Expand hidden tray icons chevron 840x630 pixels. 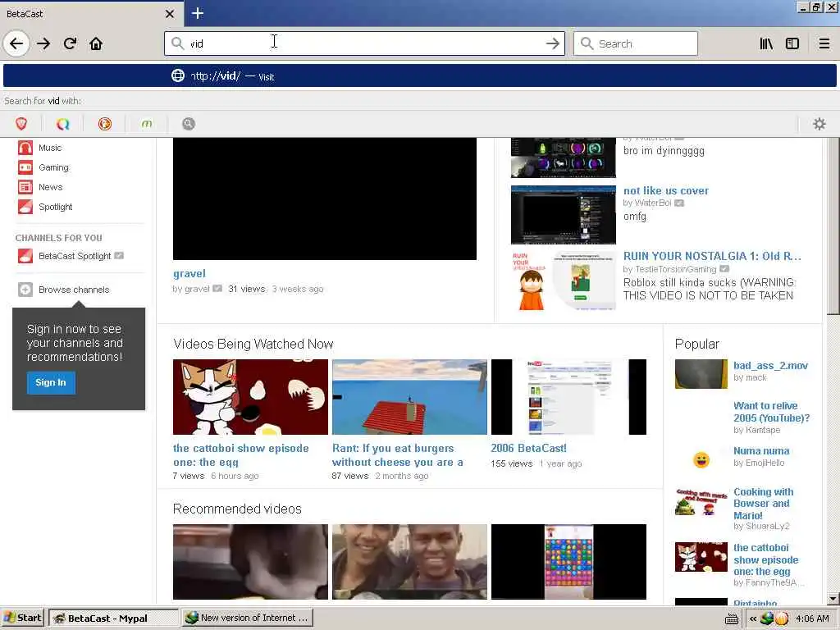coord(753,619)
